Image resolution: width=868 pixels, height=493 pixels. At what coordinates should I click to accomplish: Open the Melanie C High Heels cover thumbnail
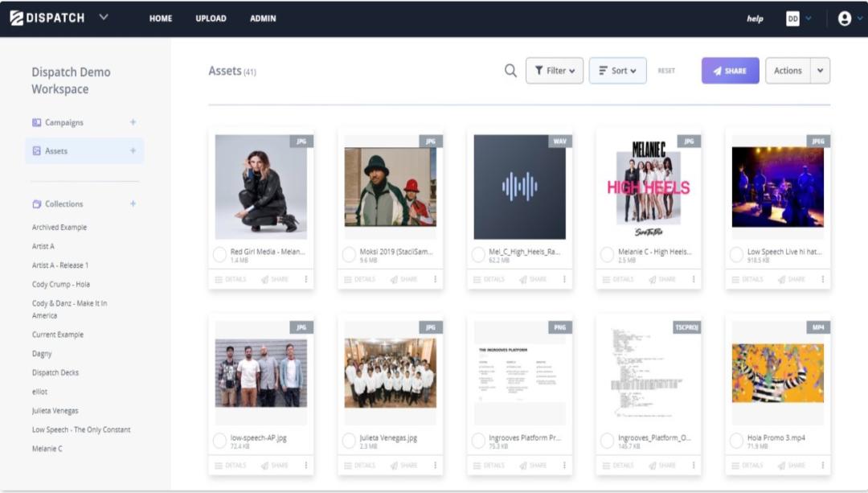(x=649, y=187)
